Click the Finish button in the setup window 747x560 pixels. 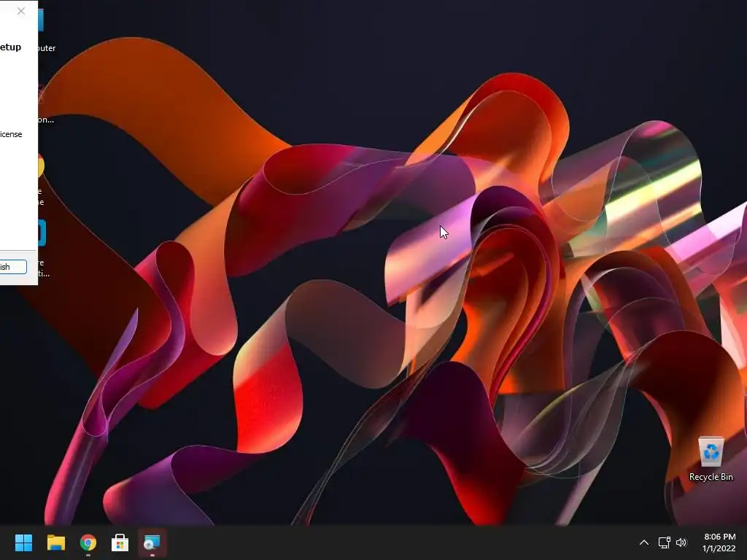point(13,267)
